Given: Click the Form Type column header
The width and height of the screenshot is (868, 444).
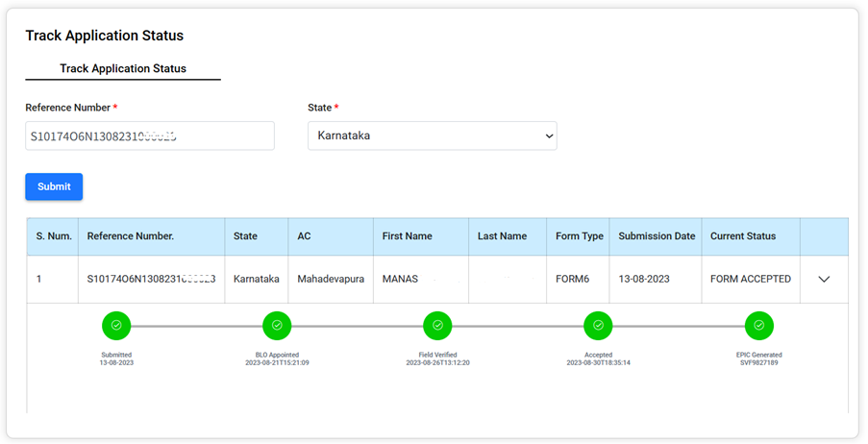Looking at the screenshot, I should pos(580,236).
